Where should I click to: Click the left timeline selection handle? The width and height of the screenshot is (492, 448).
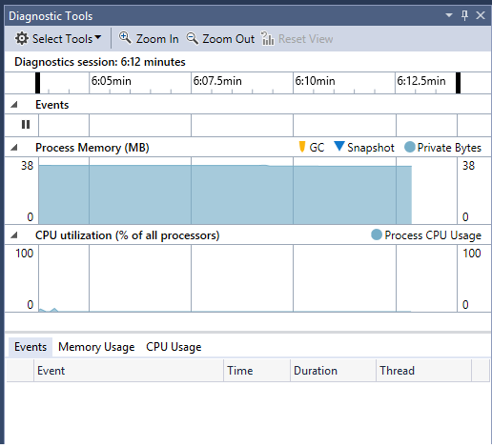click(x=37, y=83)
